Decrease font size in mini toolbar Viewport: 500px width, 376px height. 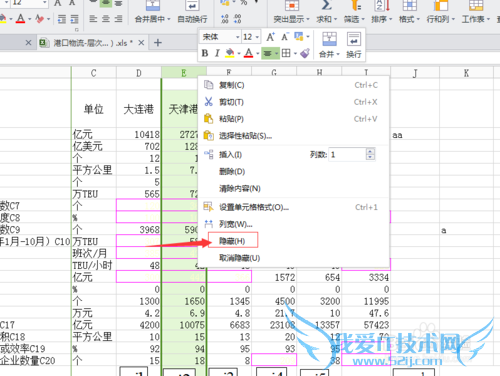click(284, 37)
